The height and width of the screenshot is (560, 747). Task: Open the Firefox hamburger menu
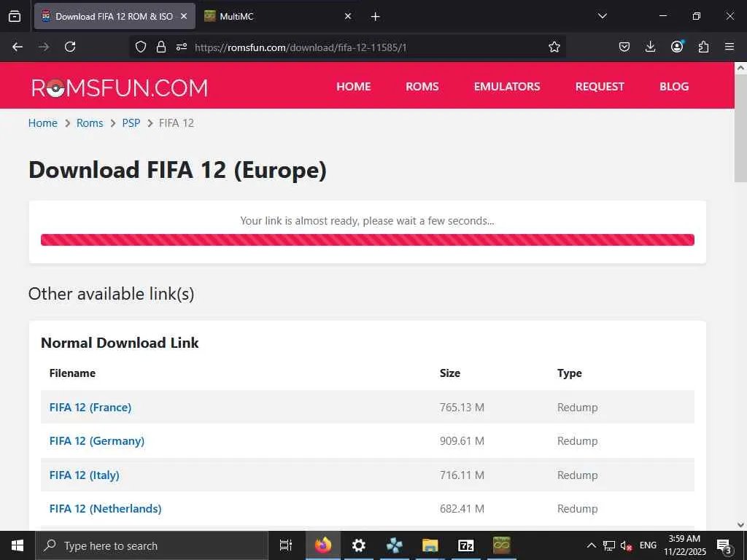pyautogui.click(x=729, y=47)
